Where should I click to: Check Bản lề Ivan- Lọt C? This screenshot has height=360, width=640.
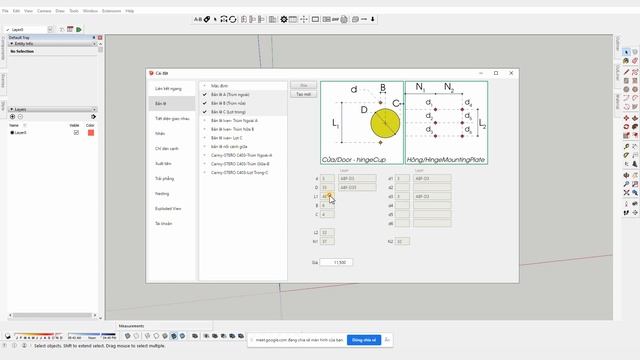(x=205, y=138)
